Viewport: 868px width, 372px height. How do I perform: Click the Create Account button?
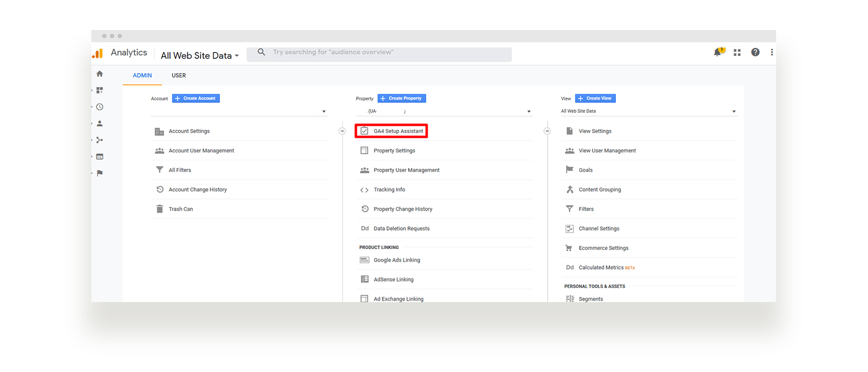pyautogui.click(x=196, y=98)
